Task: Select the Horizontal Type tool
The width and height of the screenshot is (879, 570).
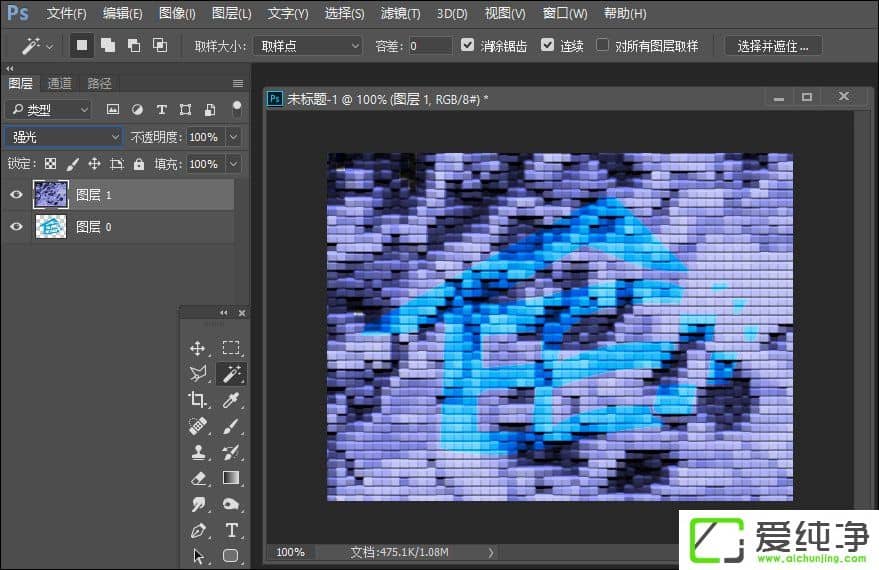Action: click(x=231, y=530)
